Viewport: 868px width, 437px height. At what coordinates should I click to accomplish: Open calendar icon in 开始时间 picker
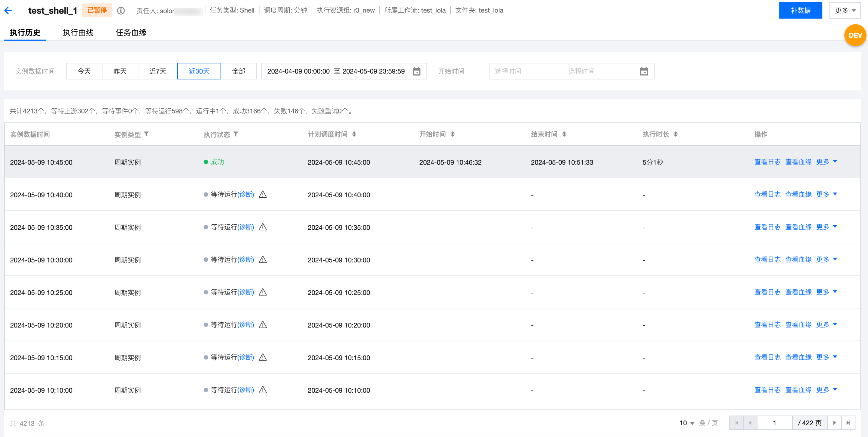[x=643, y=71]
